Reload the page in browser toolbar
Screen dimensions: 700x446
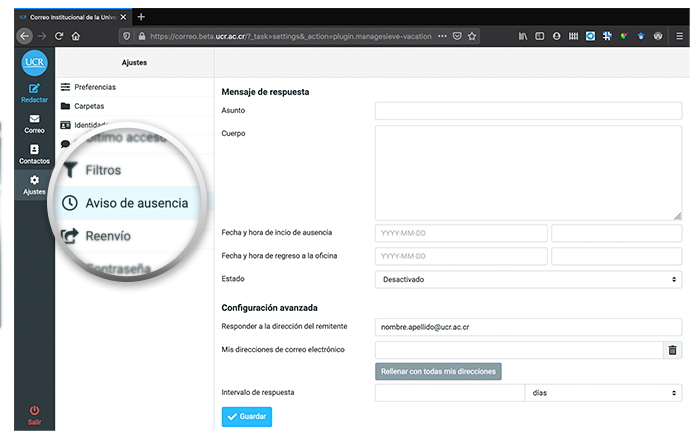point(59,36)
